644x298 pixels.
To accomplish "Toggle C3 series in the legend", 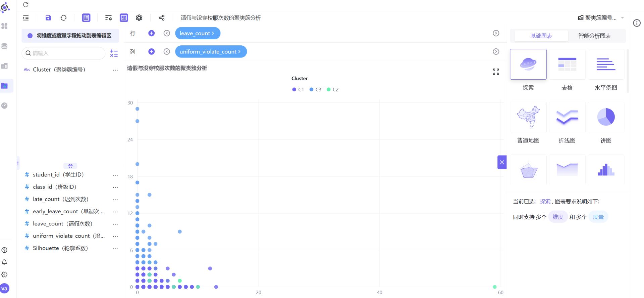I will tap(315, 89).
